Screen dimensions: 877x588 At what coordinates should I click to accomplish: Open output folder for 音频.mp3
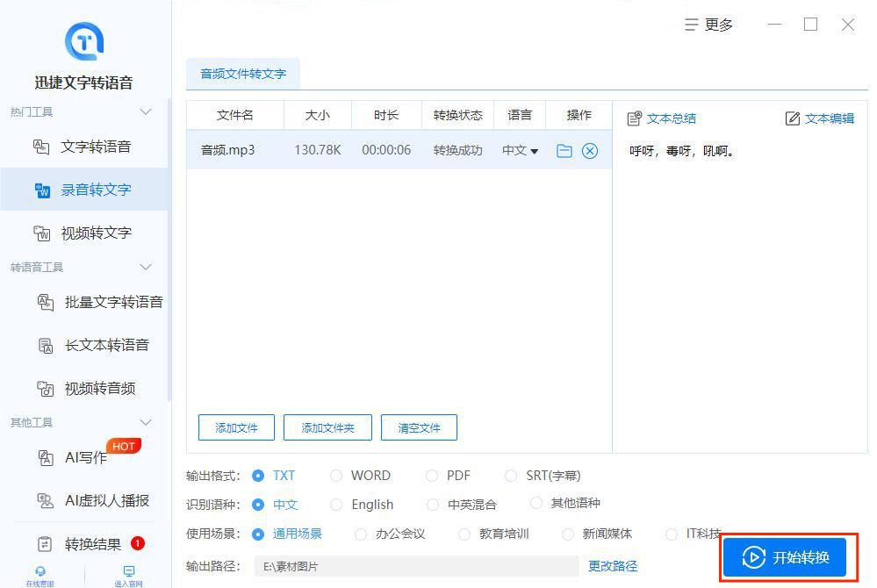coord(564,150)
